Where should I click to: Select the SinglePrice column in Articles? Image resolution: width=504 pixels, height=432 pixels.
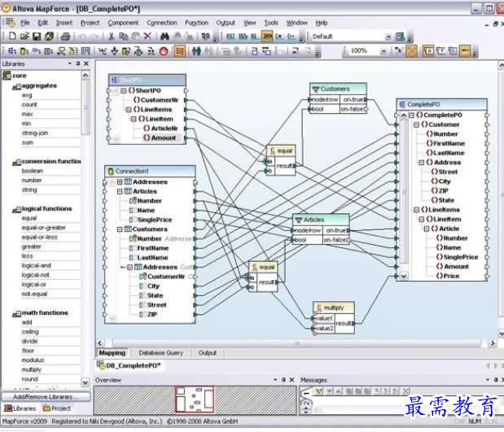(x=155, y=220)
